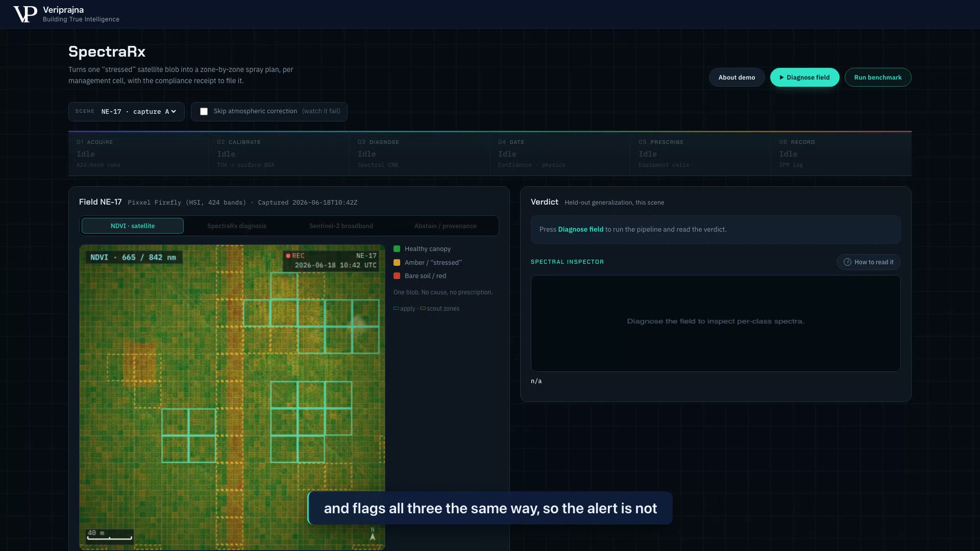
Task: Open the SCENE NE-17 capture A dropdown
Action: (x=127, y=112)
